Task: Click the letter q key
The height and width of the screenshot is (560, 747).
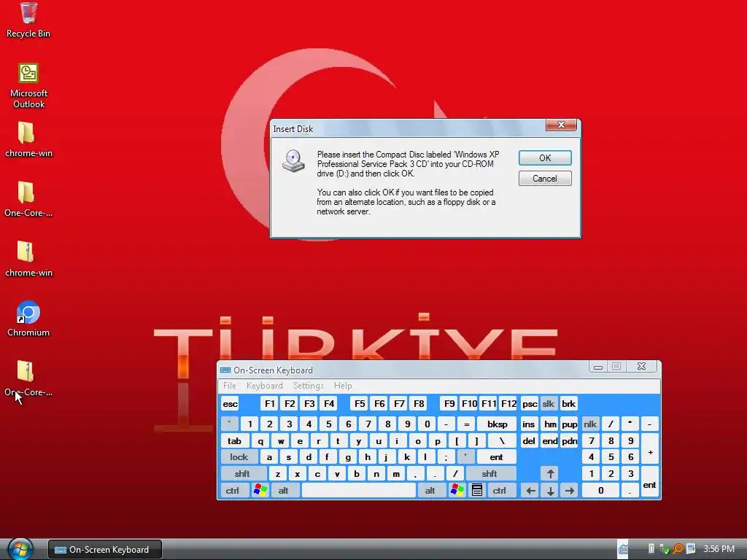Action: 260,440
